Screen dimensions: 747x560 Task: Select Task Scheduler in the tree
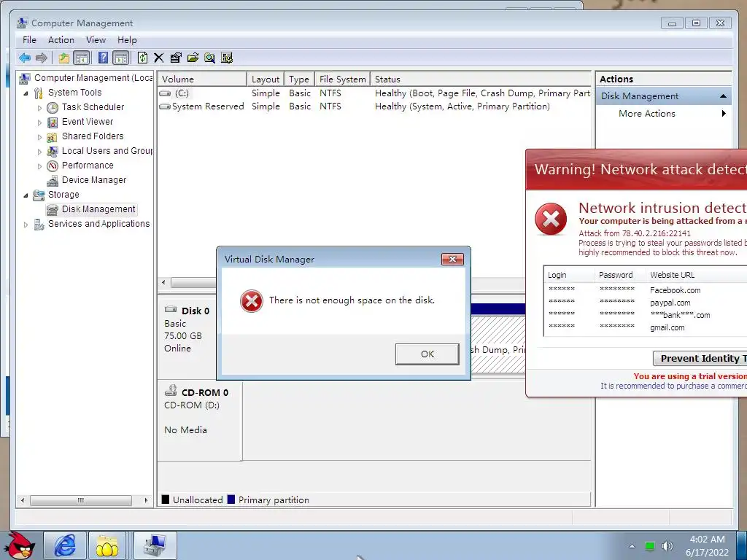[93, 107]
